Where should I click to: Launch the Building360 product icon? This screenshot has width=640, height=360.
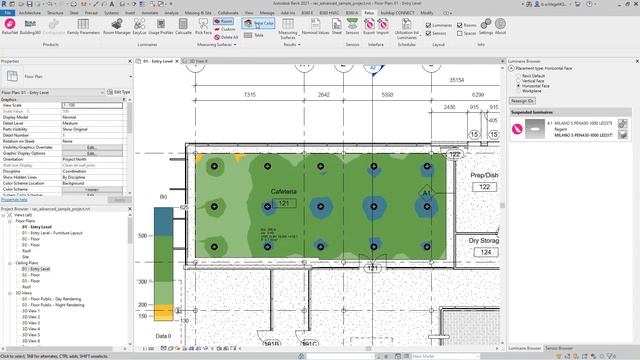click(x=30, y=26)
